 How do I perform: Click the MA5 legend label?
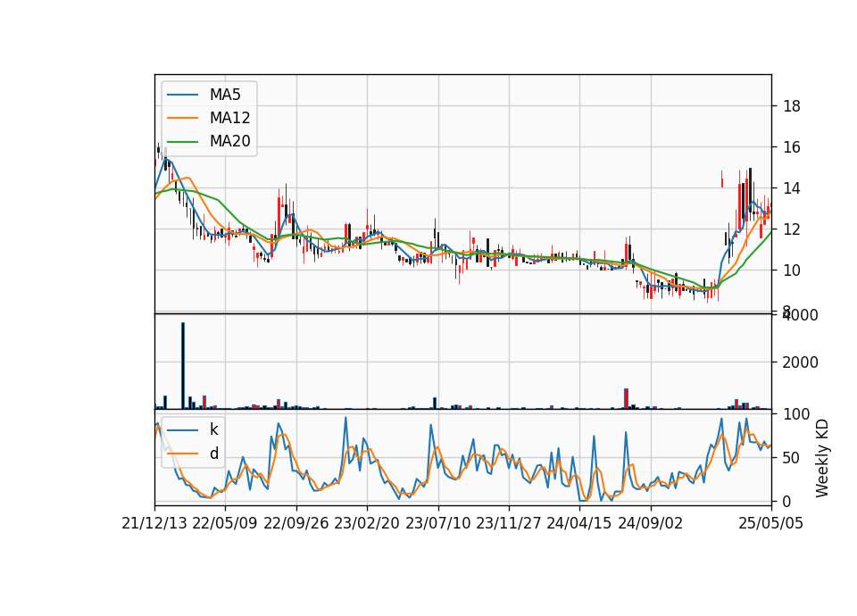[x=225, y=95]
